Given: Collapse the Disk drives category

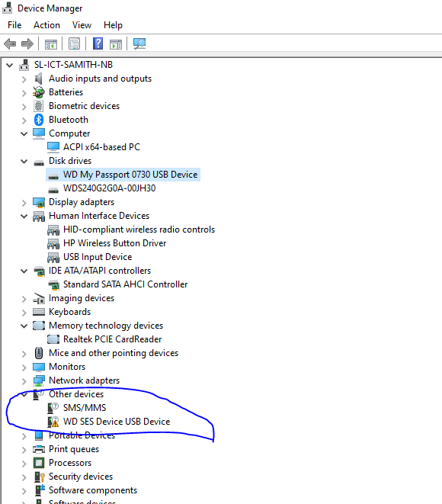Looking at the screenshot, I should [24, 162].
